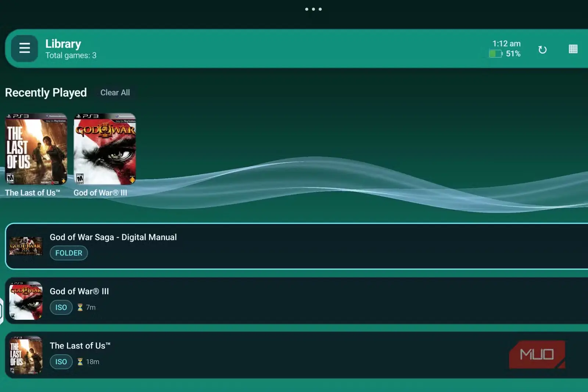Image resolution: width=588 pixels, height=392 pixels.
Task: Click ISO badge on God of War III row
Action: tap(61, 308)
